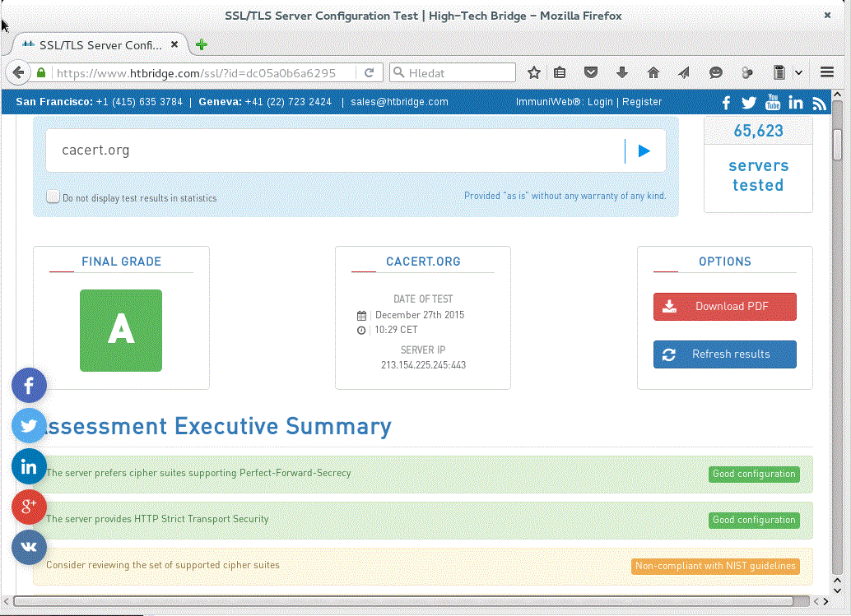Start the test with the blue play arrow
Image resolution: width=851 pixels, height=616 pixels.
click(x=644, y=151)
